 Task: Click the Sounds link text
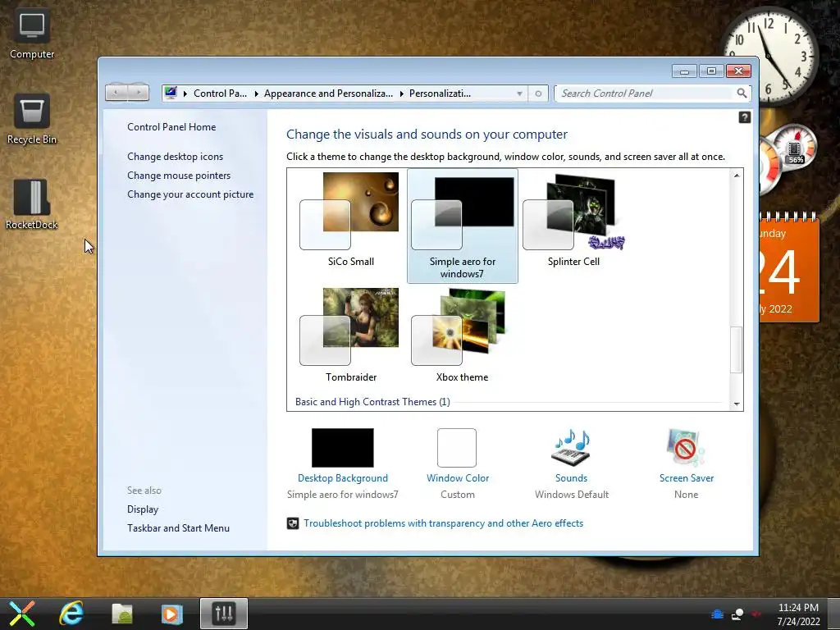pyautogui.click(x=571, y=478)
